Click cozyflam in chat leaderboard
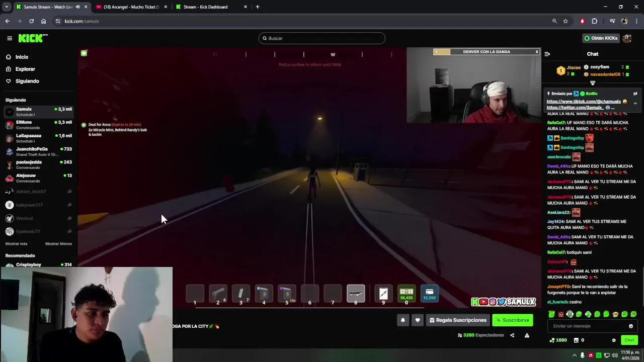Viewport: 644px width, 362px height. [x=599, y=67]
